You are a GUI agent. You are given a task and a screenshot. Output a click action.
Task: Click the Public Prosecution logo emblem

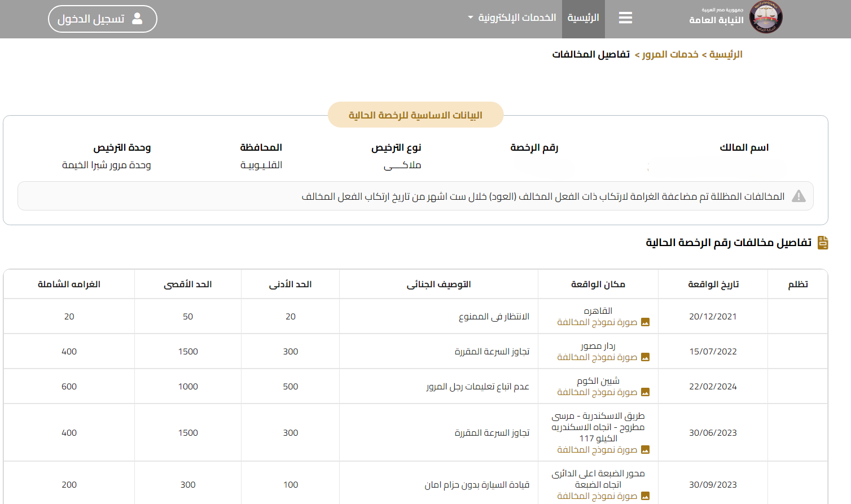[765, 18]
